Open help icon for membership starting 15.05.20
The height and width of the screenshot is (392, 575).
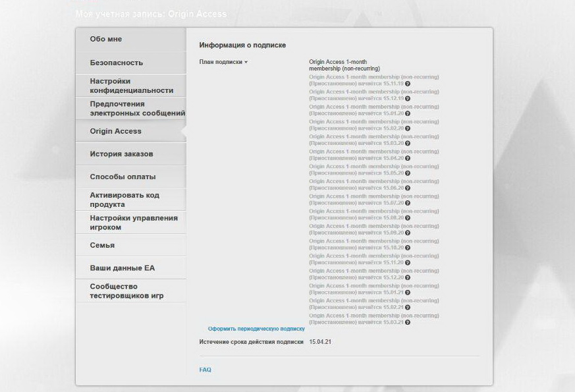(408, 173)
